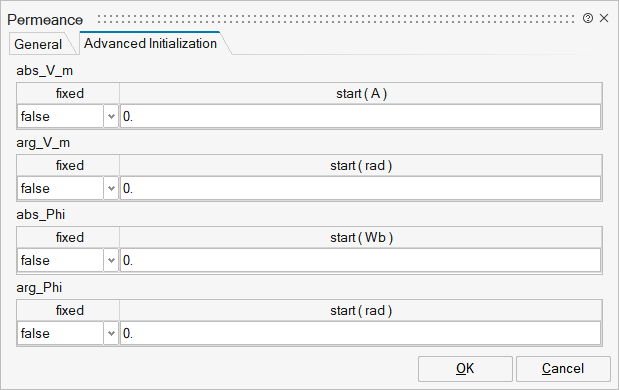The image size is (619, 390).
Task: Confirm with the OK button
Action: pos(465,369)
